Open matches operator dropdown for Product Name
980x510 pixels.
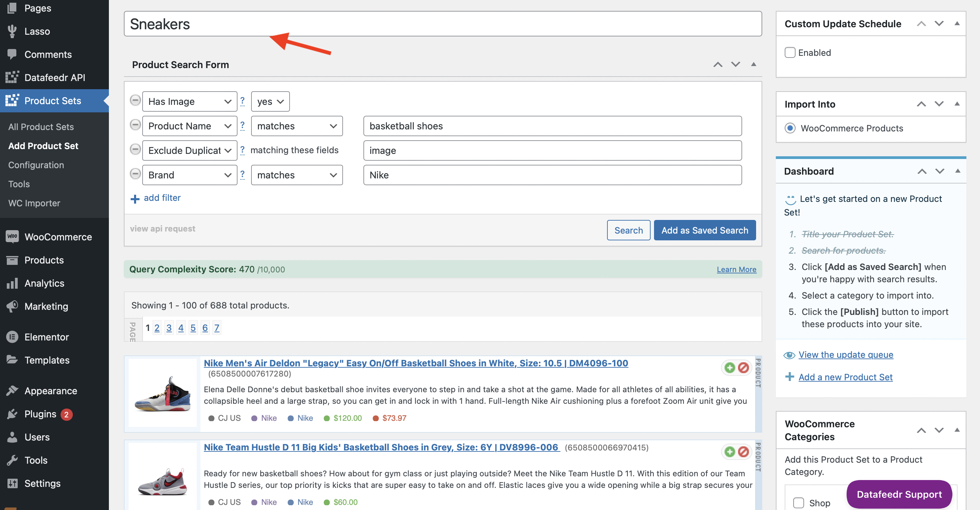[x=297, y=126]
